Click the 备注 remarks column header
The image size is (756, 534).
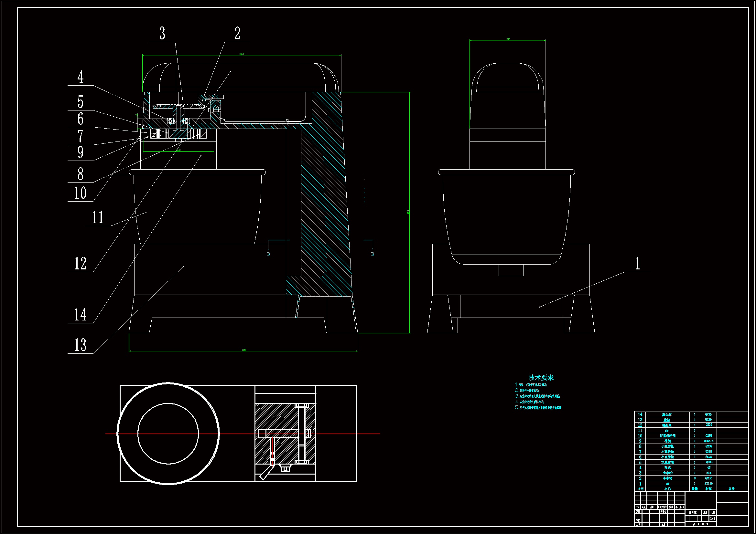point(732,489)
